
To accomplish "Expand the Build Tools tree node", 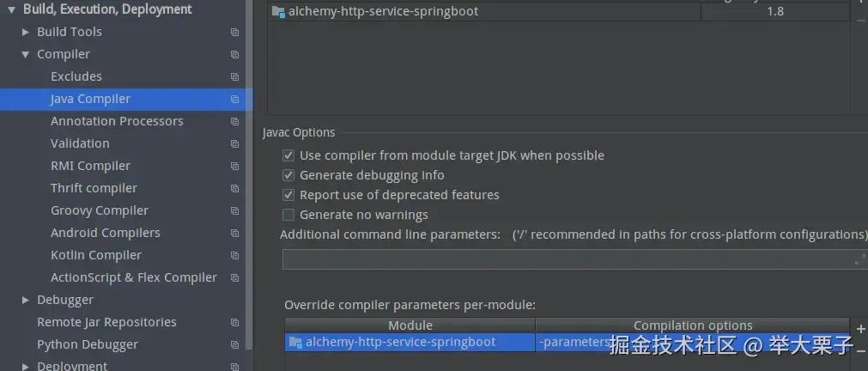I will point(26,32).
